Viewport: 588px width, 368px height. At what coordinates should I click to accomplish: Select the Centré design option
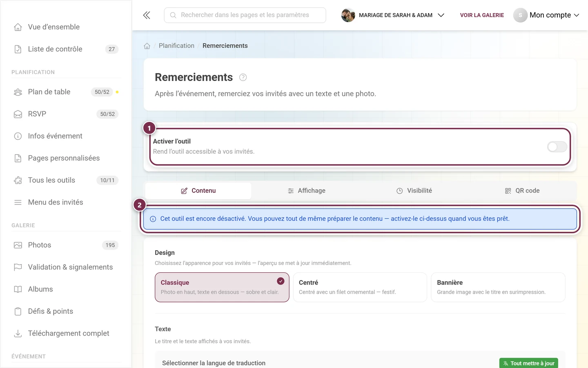point(360,287)
